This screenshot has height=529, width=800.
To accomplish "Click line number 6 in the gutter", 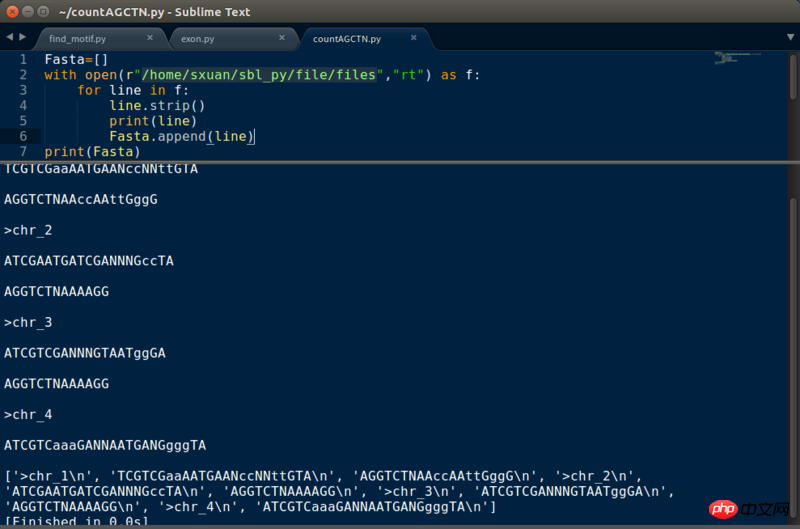I will pyautogui.click(x=22, y=136).
